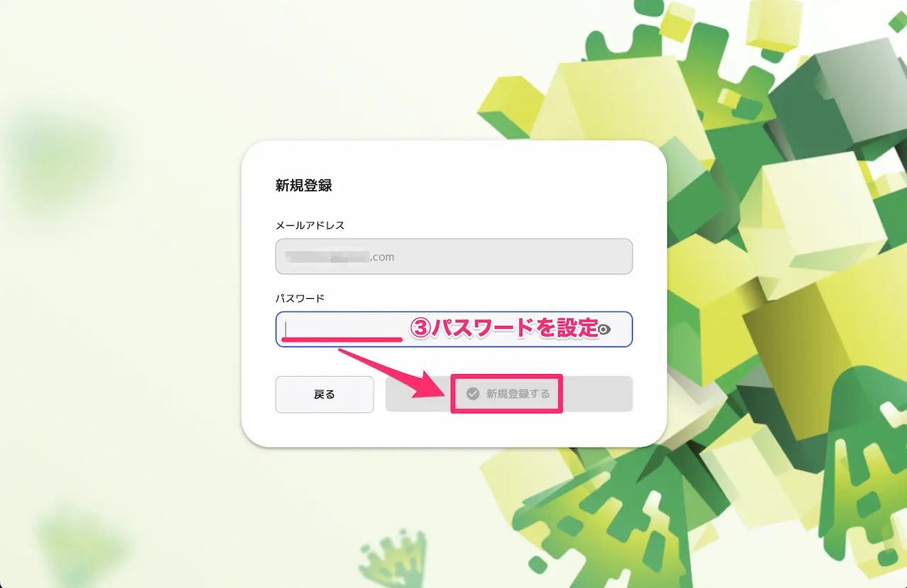Click the .com text in the email field
This screenshot has width=907, height=588.
click(383, 257)
